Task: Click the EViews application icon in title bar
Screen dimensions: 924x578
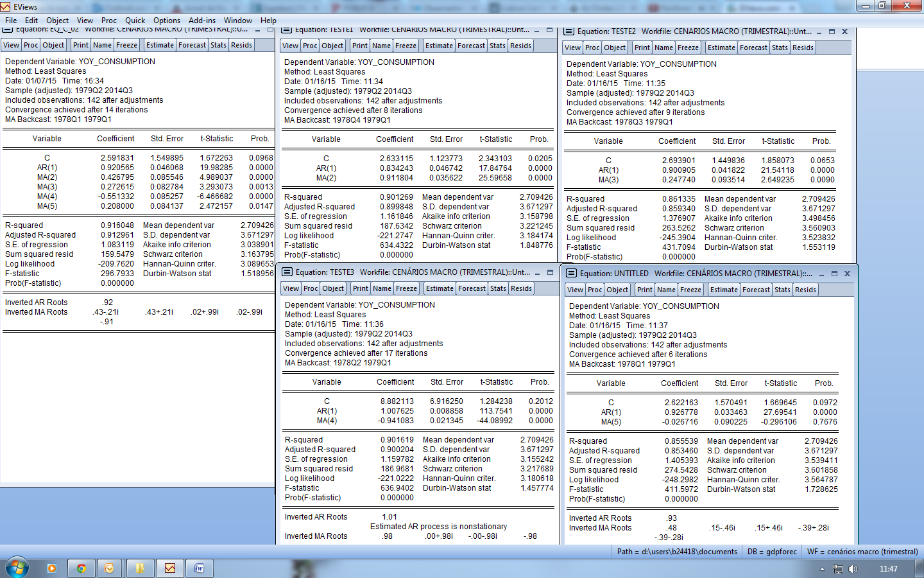Action: click(5, 6)
